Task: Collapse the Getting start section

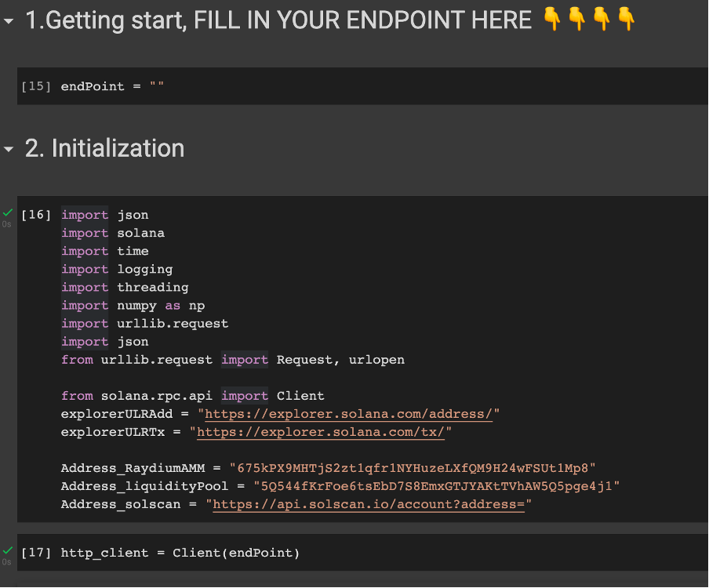Action: (x=9, y=21)
